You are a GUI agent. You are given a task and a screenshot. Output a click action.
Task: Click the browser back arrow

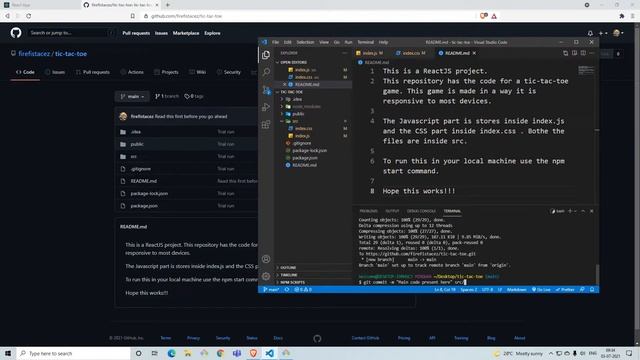[x=7, y=16]
